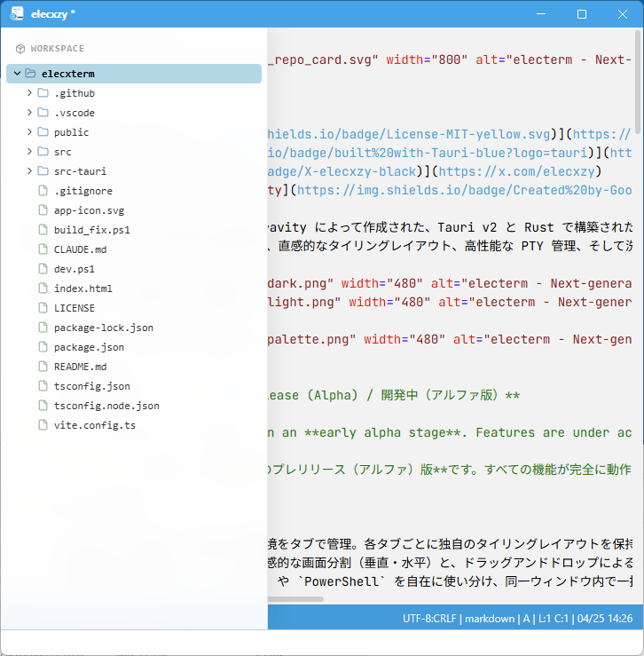Open the .gitignore file name

coord(83,191)
